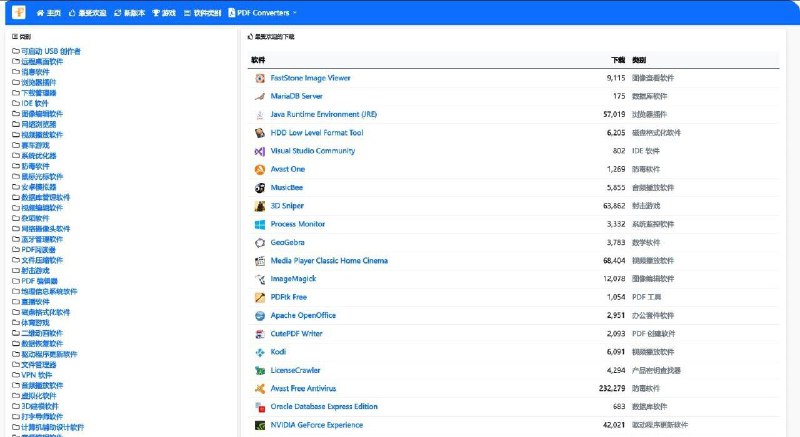The image size is (800, 437).
Task: Open the MariaDB Server link
Action: pyautogui.click(x=296, y=96)
